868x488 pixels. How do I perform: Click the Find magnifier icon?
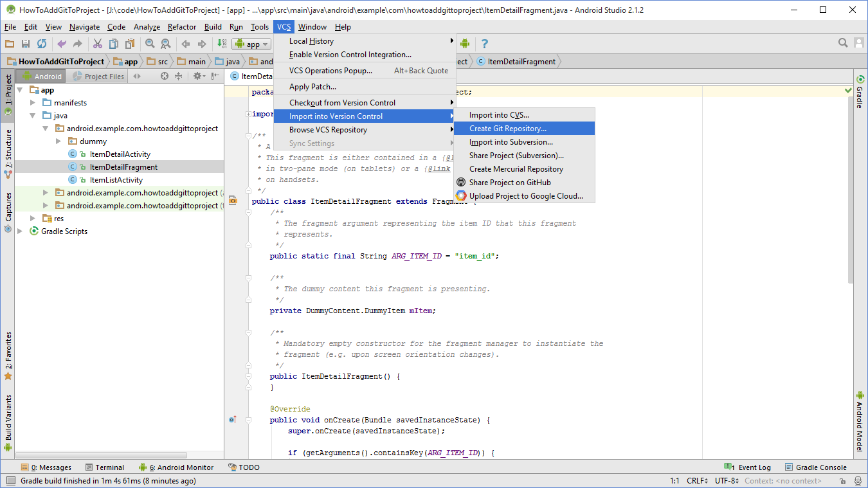click(150, 44)
